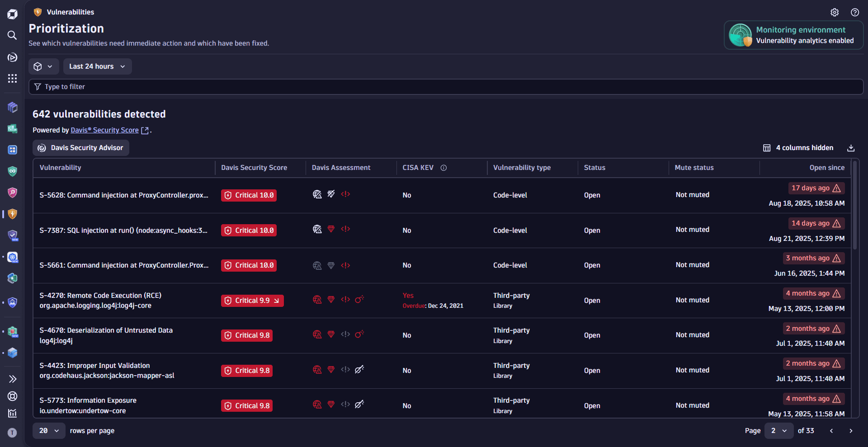Open the segment selector cube dropdown
Image resolution: width=868 pixels, height=447 pixels.
point(44,66)
